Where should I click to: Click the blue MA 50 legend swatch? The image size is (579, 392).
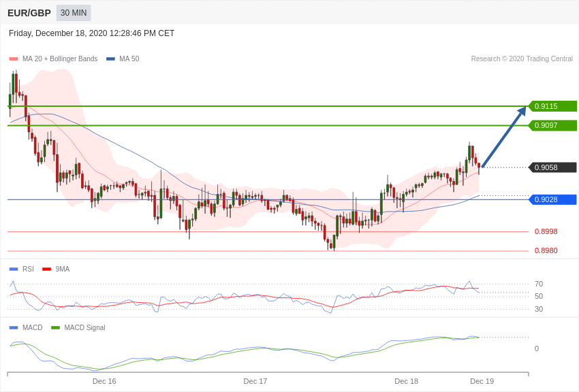[110, 59]
